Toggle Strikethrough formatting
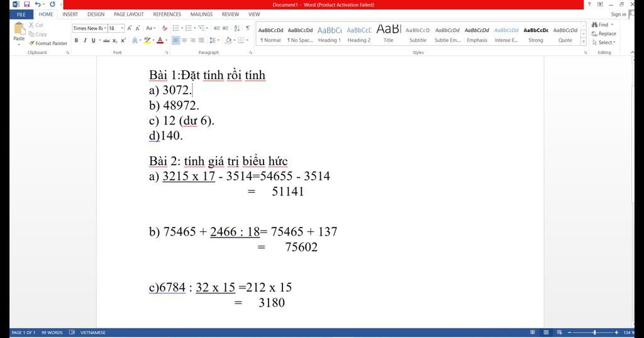This screenshot has width=644, height=338. (x=106, y=40)
